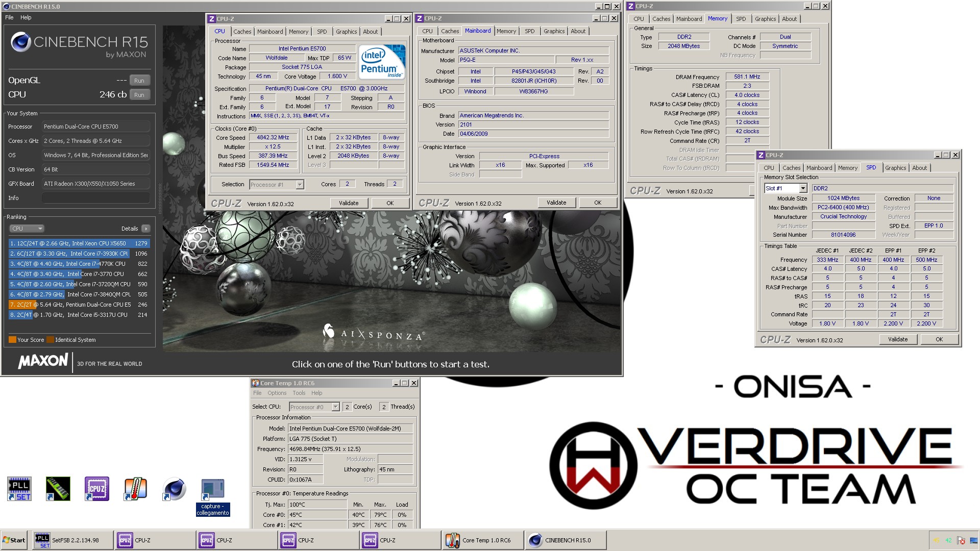The width and height of the screenshot is (980, 551).
Task: Click the DRAM Frequency value 581.1 MHz
Action: coord(747,77)
